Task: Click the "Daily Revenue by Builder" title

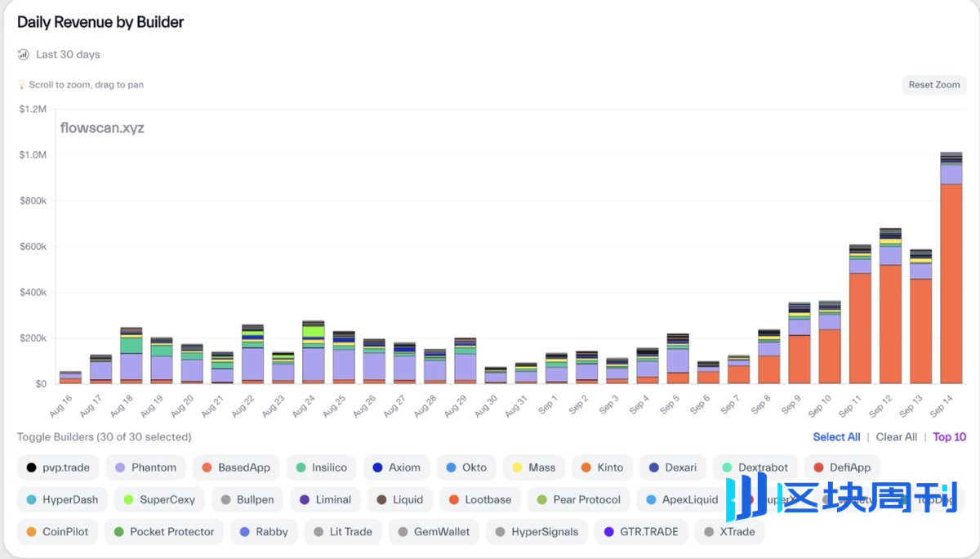Action: pos(100,22)
